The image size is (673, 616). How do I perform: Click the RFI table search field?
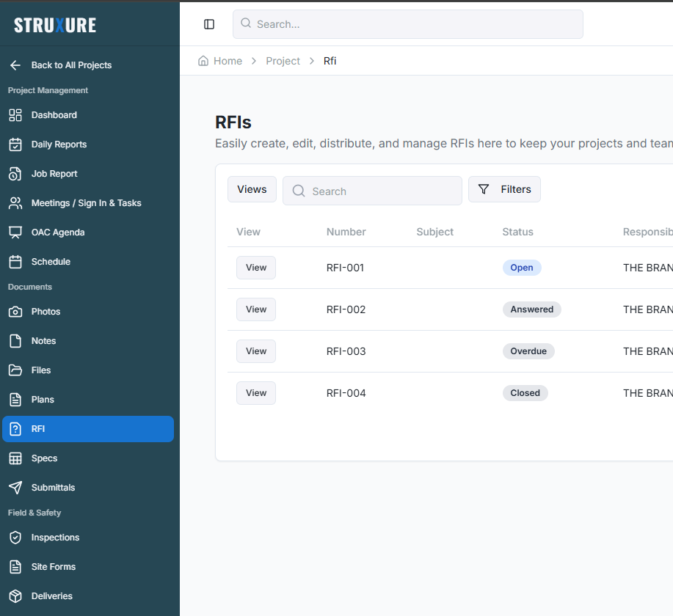pyautogui.click(x=372, y=191)
